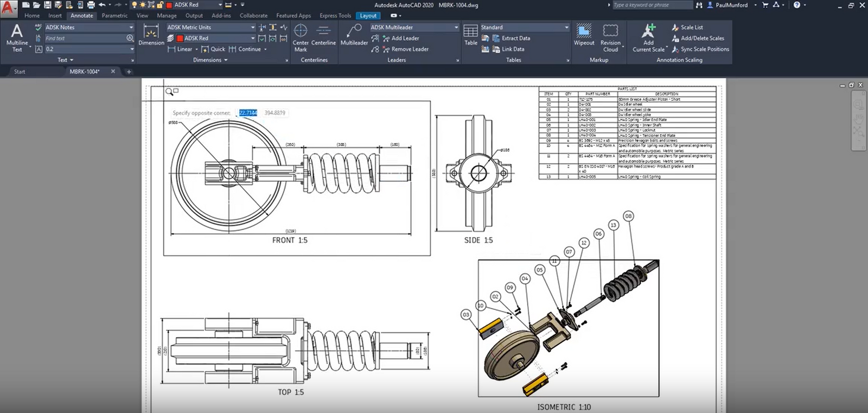This screenshot has height=413, width=868.
Task: Click the Extract Data button
Action: (515, 38)
